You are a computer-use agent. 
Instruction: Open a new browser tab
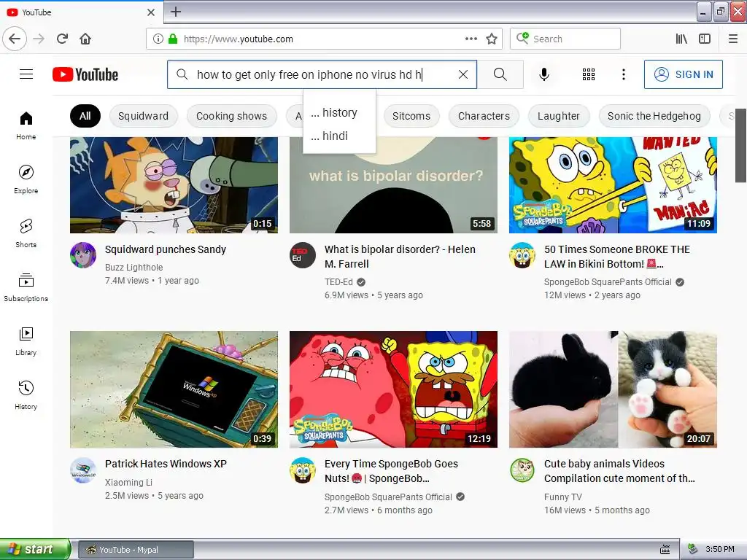click(x=176, y=12)
